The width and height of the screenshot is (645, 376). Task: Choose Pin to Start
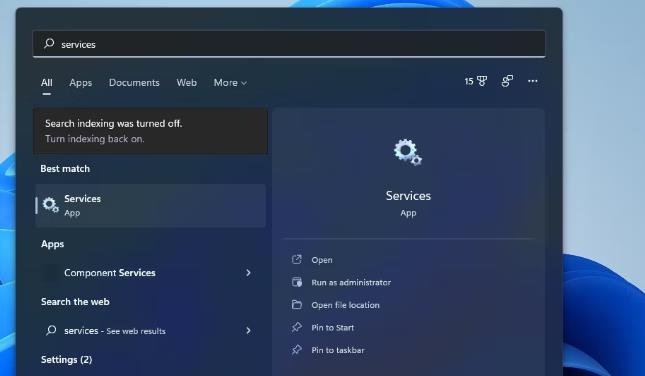tap(332, 328)
